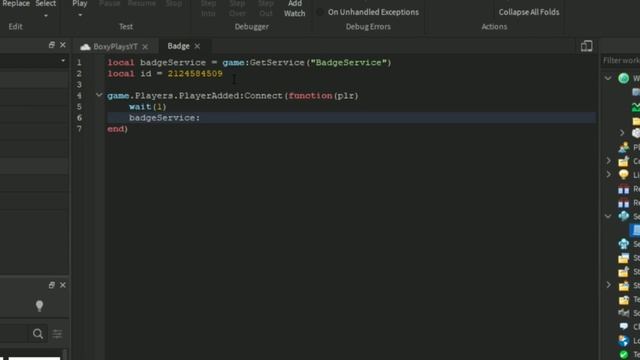The width and height of the screenshot is (640, 360).
Task: Click the id value 2124584509
Action: pos(195,73)
